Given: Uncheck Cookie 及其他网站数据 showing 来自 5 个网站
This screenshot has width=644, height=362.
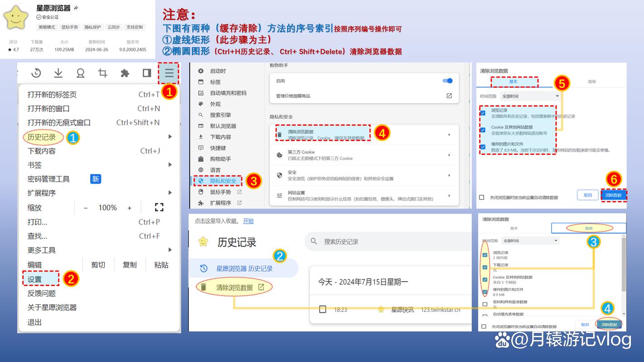Looking at the screenshot, I should (485, 280).
